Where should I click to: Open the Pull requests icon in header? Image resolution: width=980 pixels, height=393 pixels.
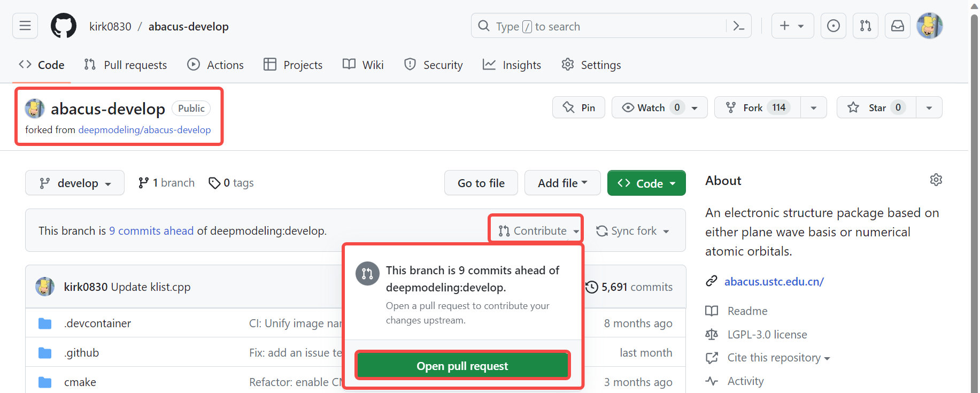coord(865,26)
